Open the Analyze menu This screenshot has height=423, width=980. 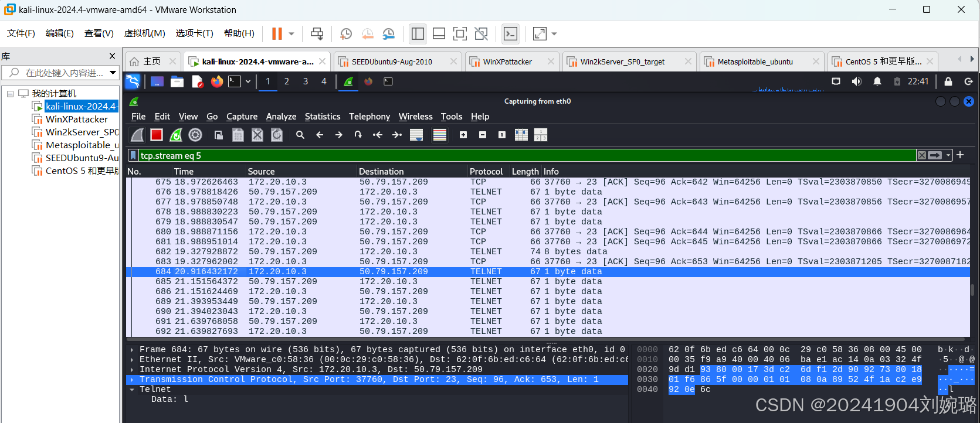click(x=281, y=117)
